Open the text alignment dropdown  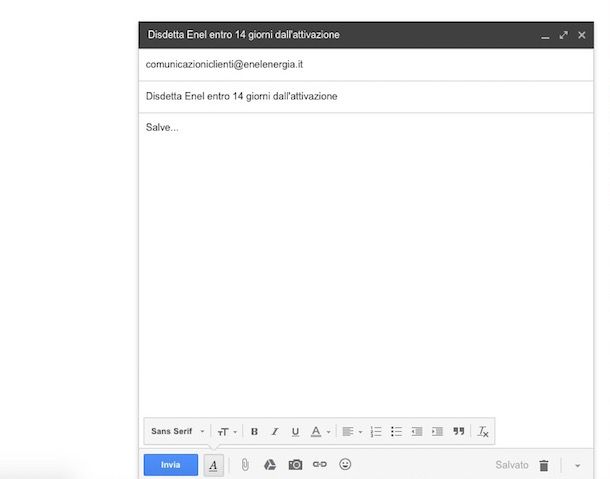pyautogui.click(x=352, y=432)
